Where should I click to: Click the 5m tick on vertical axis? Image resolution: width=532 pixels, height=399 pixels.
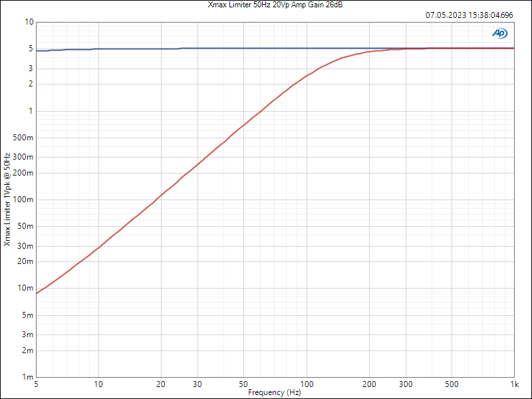(x=29, y=315)
